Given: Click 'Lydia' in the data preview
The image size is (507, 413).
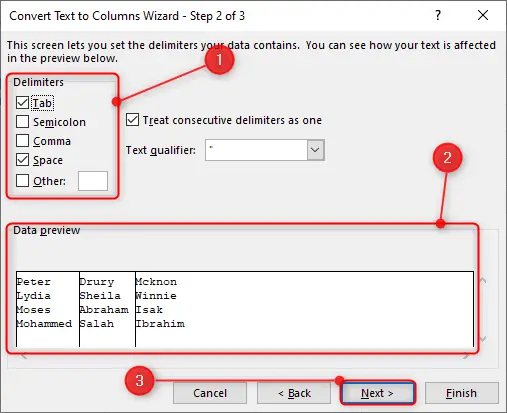Looking at the screenshot, I should coord(34,296).
